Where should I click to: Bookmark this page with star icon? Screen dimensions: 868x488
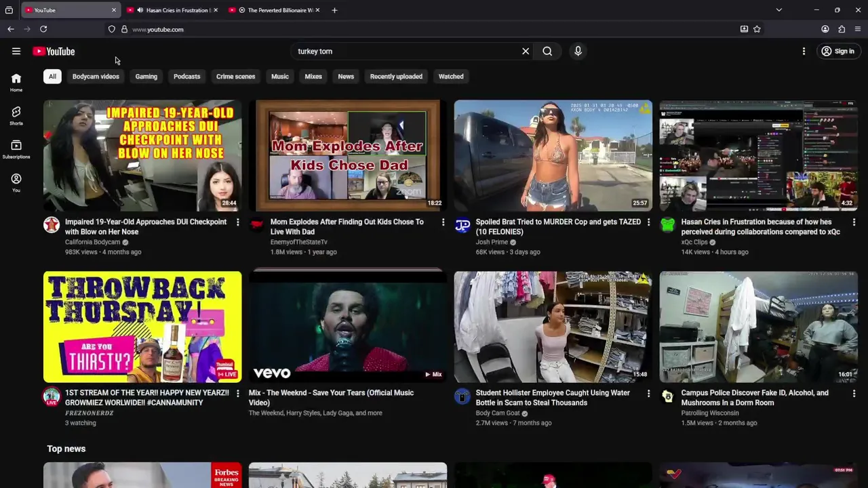point(757,29)
